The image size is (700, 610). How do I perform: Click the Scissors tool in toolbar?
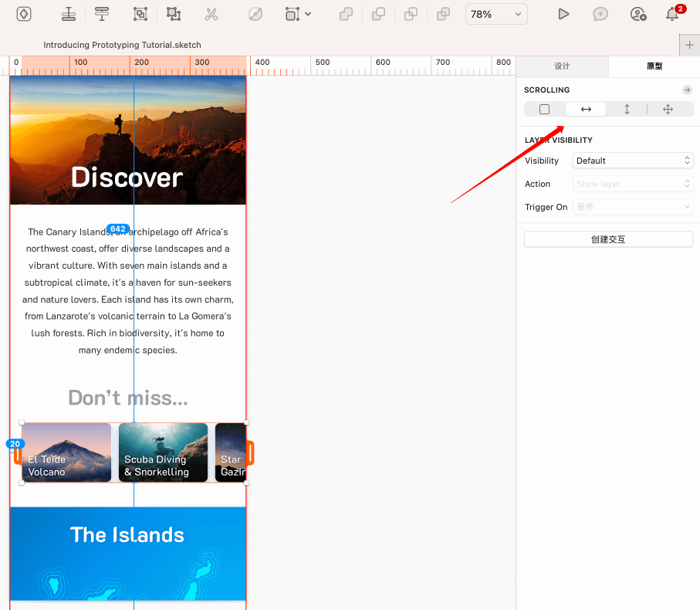coord(211,14)
